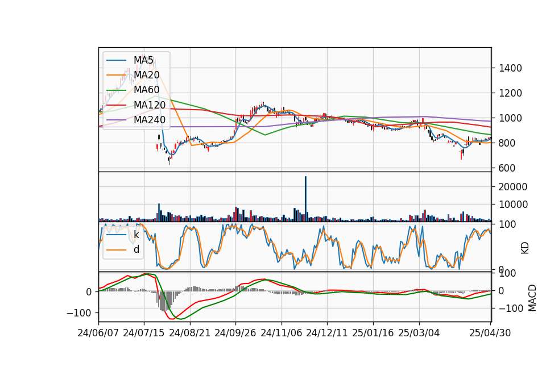Click the 1200 price axis tick
The width and height of the screenshot is (546, 392).
point(511,93)
